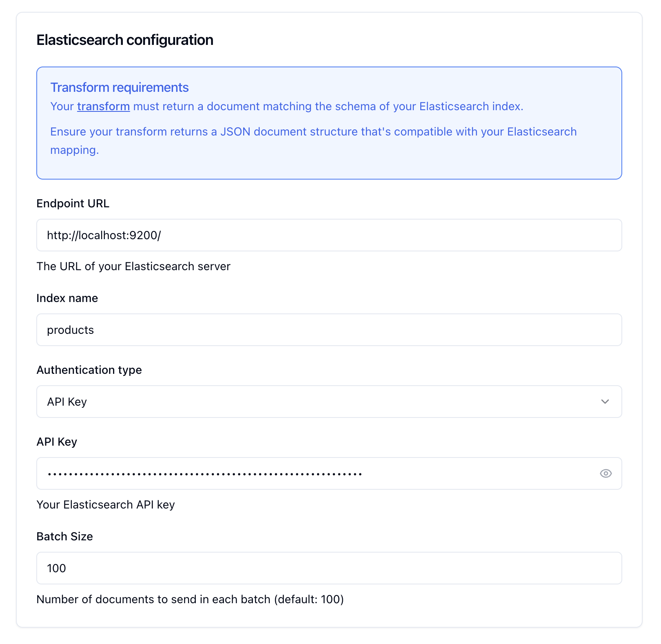Click the Transform requirements info banner
The width and height of the screenshot is (661, 644).
pyautogui.click(x=329, y=122)
